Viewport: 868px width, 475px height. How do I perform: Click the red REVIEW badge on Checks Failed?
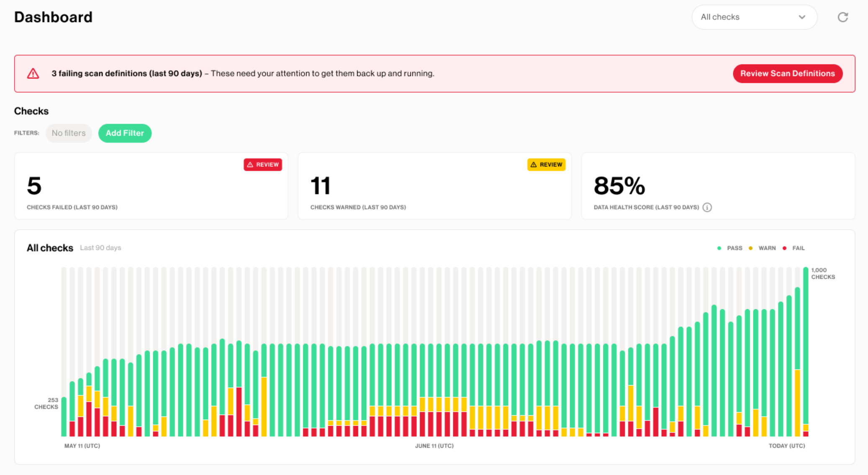263,164
